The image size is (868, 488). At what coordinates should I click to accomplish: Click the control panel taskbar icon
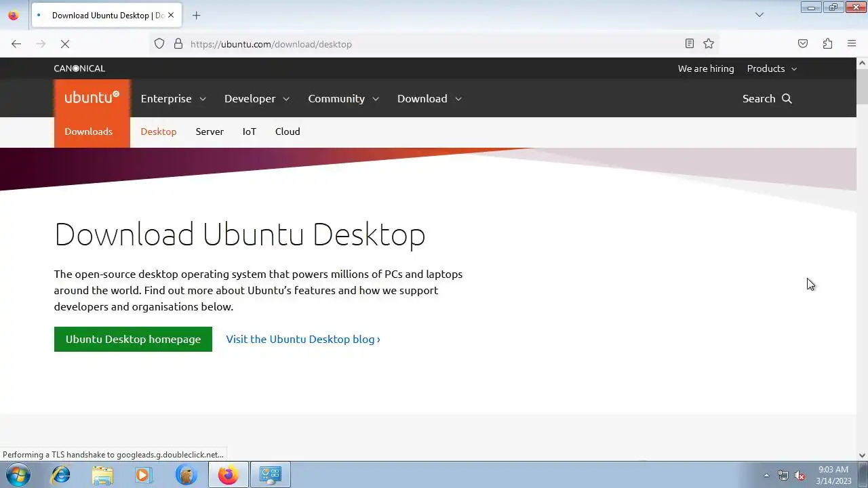point(271,475)
